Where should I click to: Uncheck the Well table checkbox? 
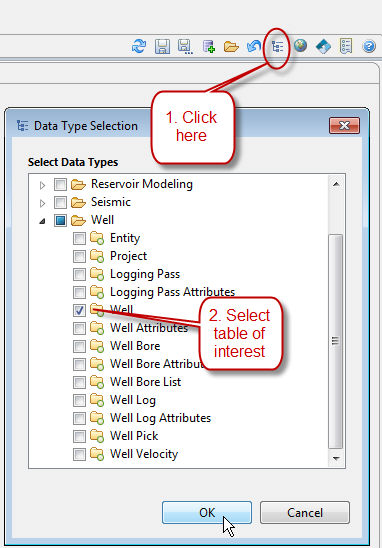point(79,310)
